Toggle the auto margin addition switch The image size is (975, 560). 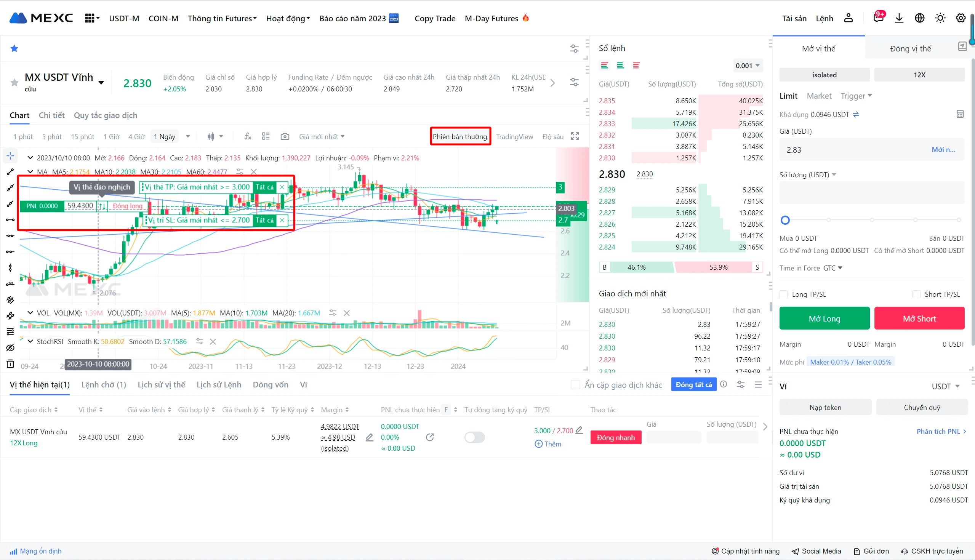coord(474,437)
